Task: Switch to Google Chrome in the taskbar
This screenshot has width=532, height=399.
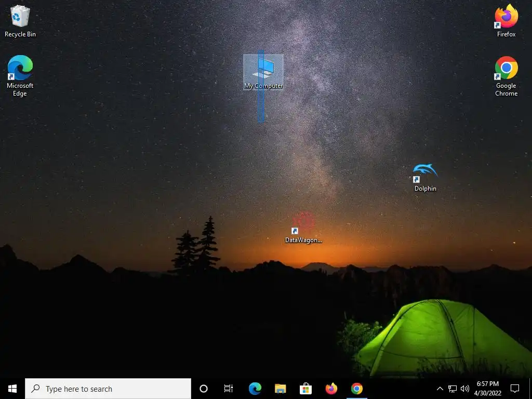Action: coord(356,389)
